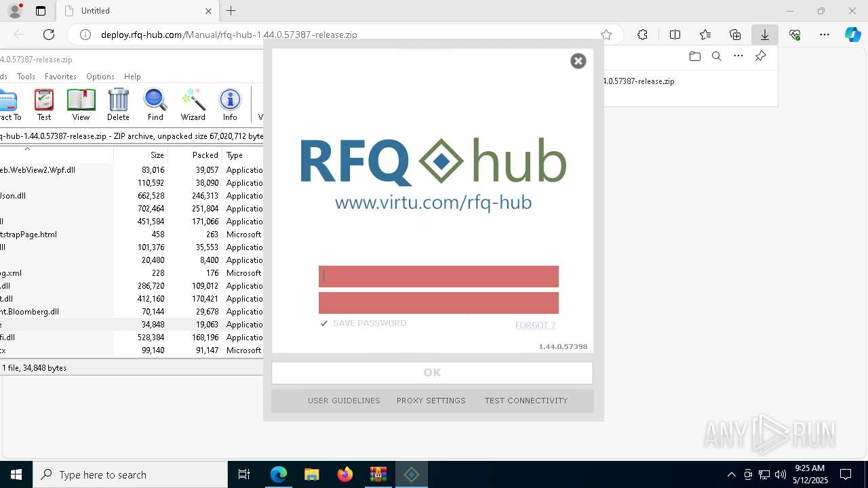Viewport: 868px width, 488px height.
Task: Add this page to favorites star
Action: click(x=606, y=35)
